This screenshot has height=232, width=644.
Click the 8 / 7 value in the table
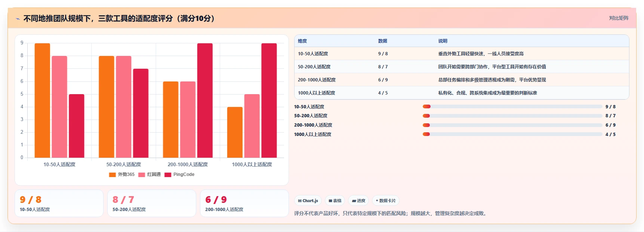383,67
